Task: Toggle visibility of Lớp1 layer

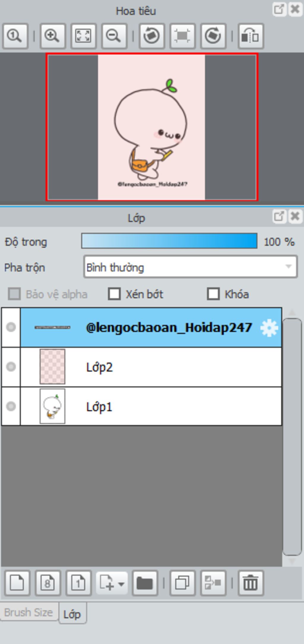Action: (x=11, y=406)
